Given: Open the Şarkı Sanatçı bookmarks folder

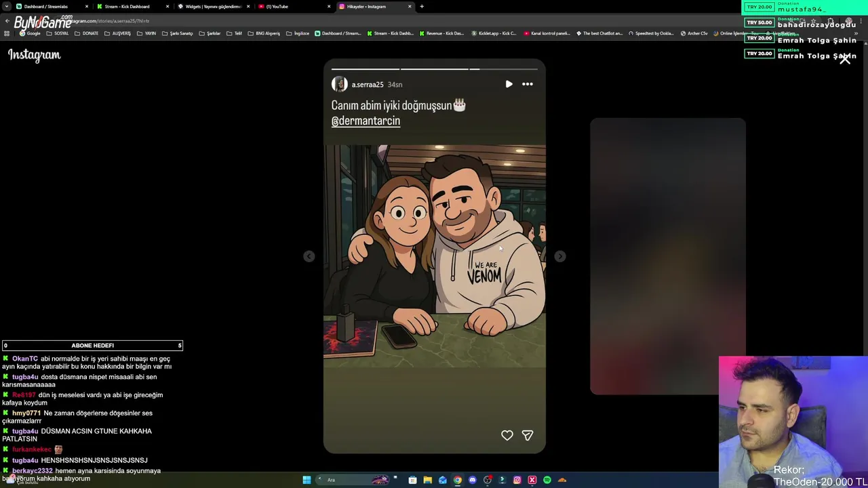Looking at the screenshot, I should (178, 33).
